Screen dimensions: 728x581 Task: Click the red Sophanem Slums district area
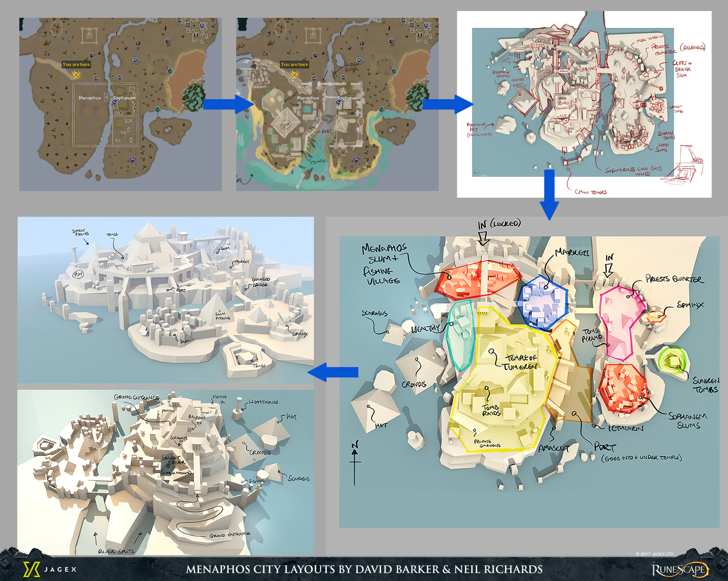(x=624, y=388)
